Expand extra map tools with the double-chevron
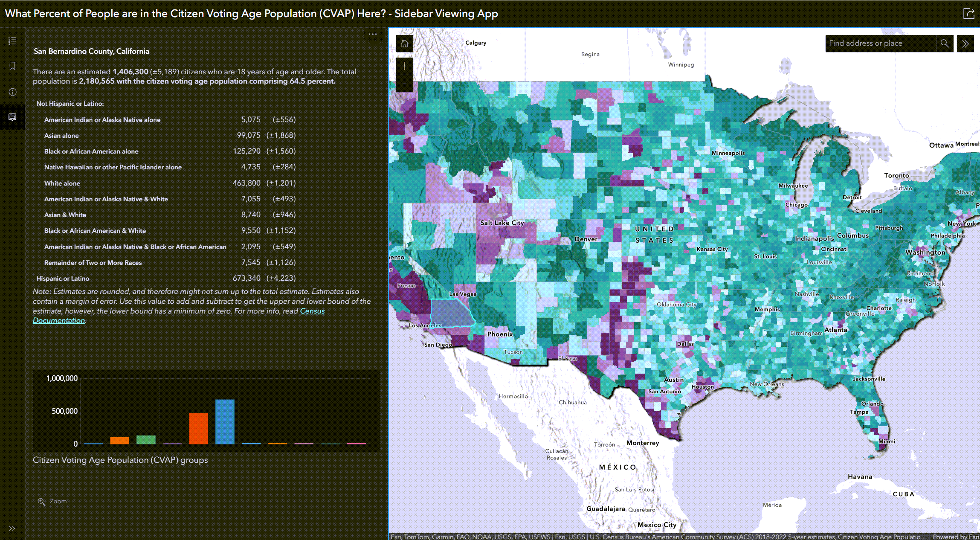The height and width of the screenshot is (540, 980). pyautogui.click(x=965, y=43)
